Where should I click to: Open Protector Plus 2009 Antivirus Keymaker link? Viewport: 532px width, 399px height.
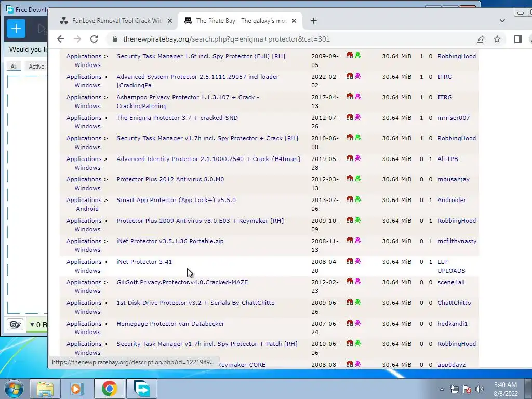pyautogui.click(x=200, y=221)
